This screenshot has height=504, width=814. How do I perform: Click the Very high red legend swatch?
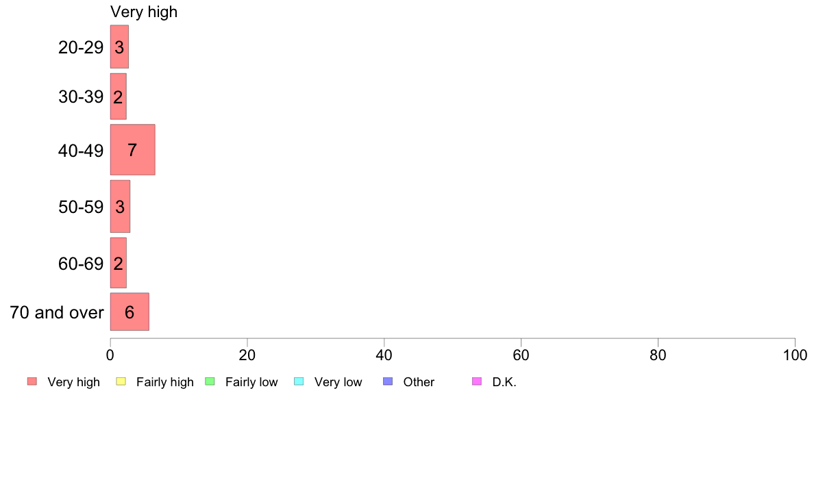tap(32, 381)
